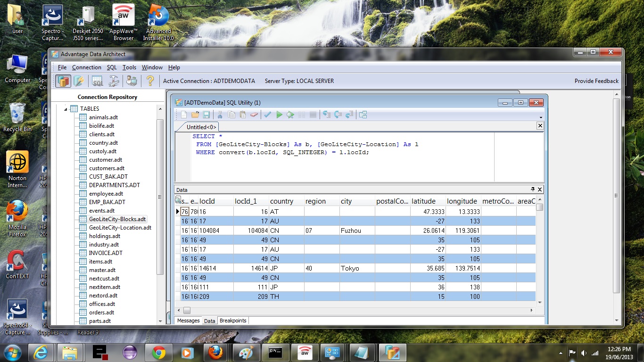Click the eraser Clear icon in SQL toolbar
This screenshot has height=362, width=644.
254,115
